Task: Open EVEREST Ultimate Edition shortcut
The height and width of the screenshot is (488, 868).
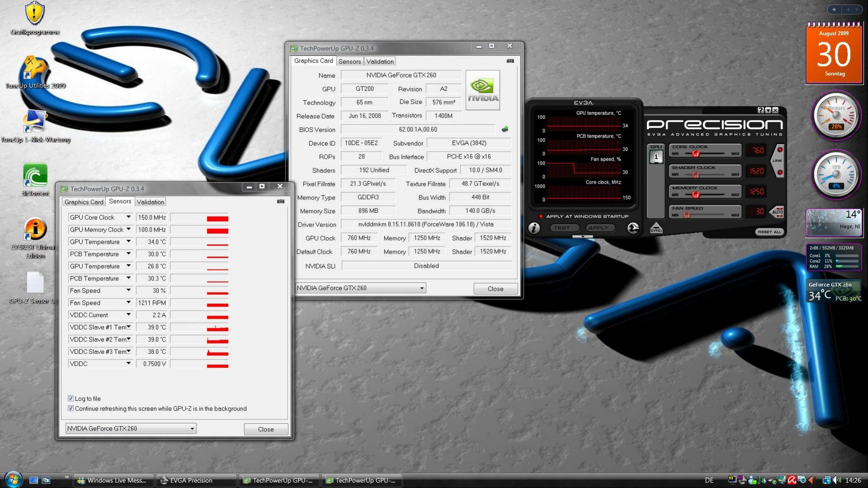Action: [x=35, y=238]
